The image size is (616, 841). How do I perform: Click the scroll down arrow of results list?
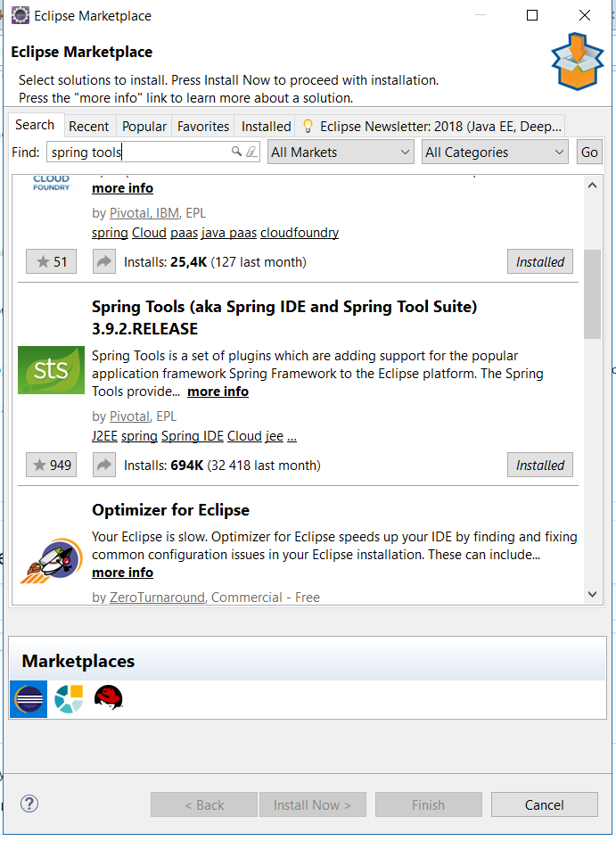593,594
